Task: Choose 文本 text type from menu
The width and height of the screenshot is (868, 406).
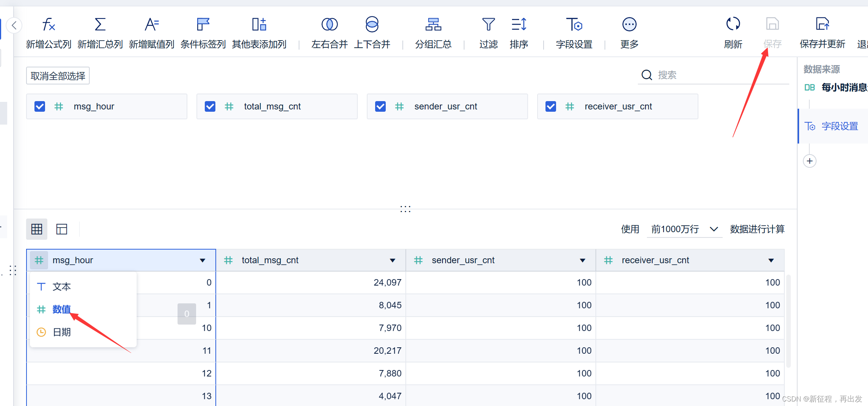Action: [x=83, y=287]
